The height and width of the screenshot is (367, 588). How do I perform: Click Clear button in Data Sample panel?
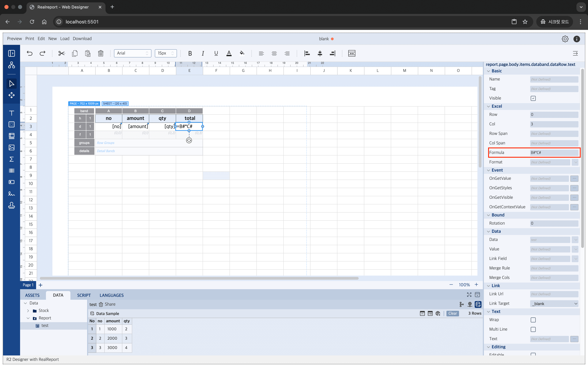(x=452, y=313)
